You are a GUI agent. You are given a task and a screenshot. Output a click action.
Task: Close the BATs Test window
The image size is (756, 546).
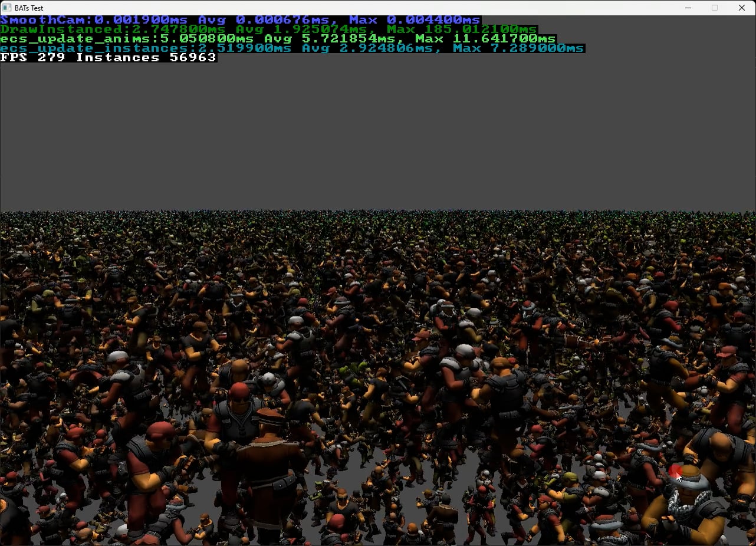pos(742,8)
